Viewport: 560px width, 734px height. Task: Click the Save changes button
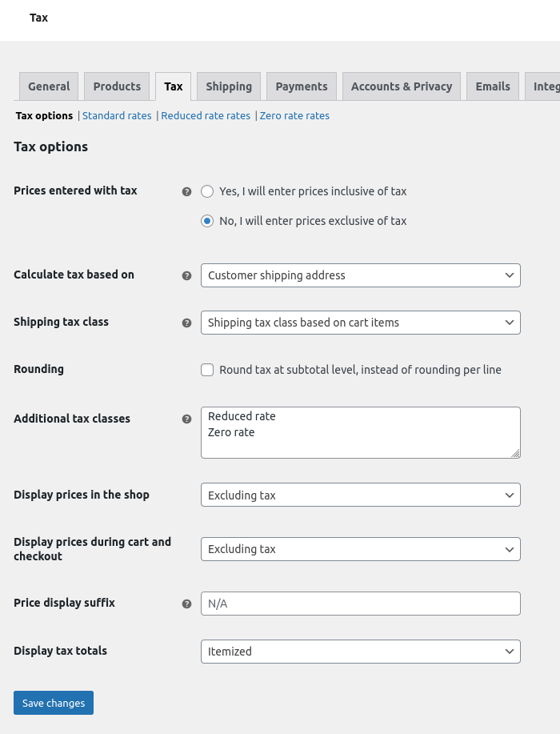[54, 703]
